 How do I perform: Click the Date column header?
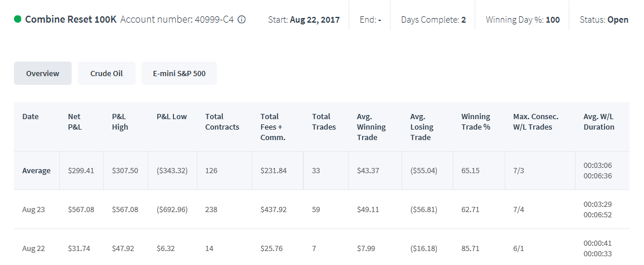point(30,116)
